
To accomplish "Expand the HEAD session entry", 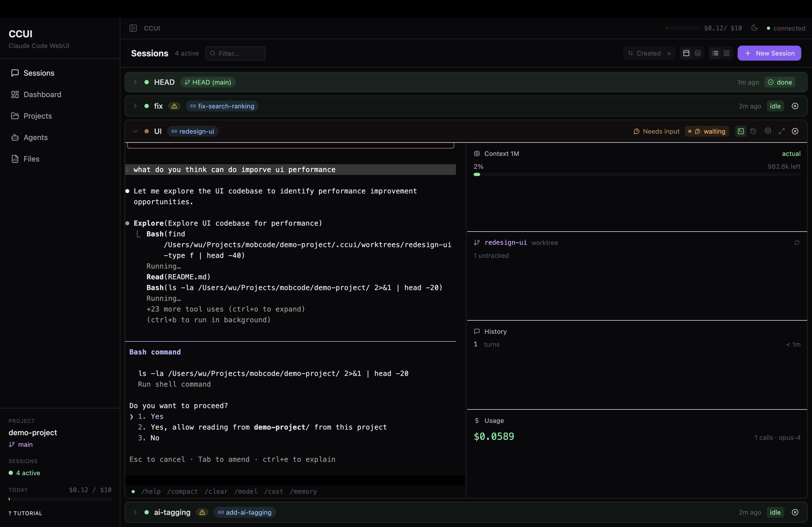I will point(135,82).
